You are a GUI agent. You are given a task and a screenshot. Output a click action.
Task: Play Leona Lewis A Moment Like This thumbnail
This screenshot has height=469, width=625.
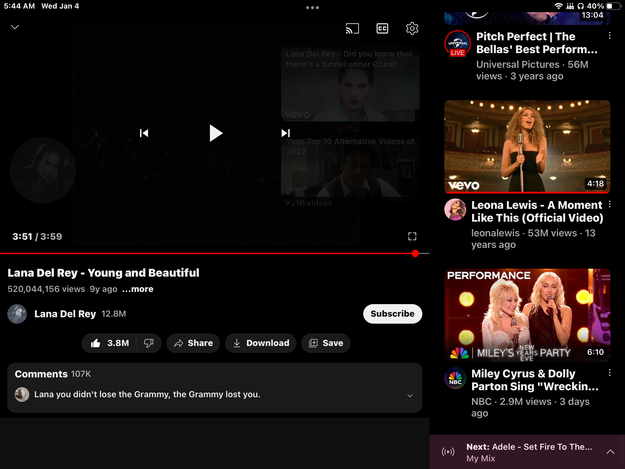[x=527, y=147]
